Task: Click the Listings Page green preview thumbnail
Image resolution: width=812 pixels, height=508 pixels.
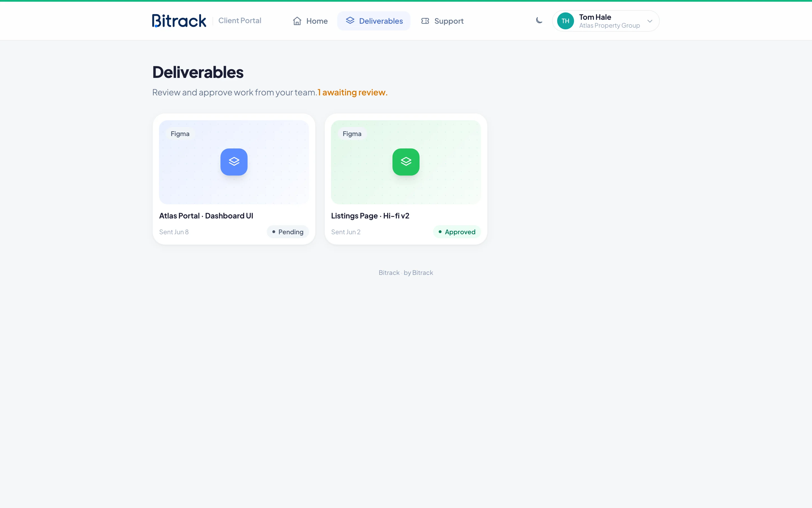Action: (406, 162)
